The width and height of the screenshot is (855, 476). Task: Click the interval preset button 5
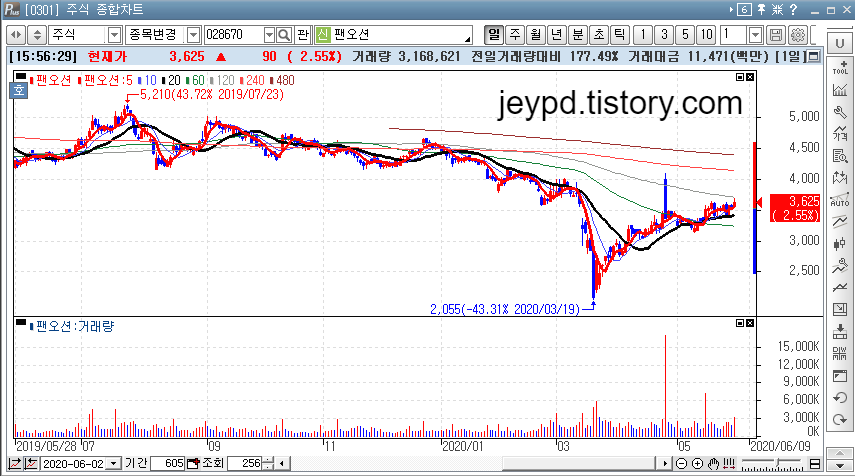pyautogui.click(x=685, y=35)
